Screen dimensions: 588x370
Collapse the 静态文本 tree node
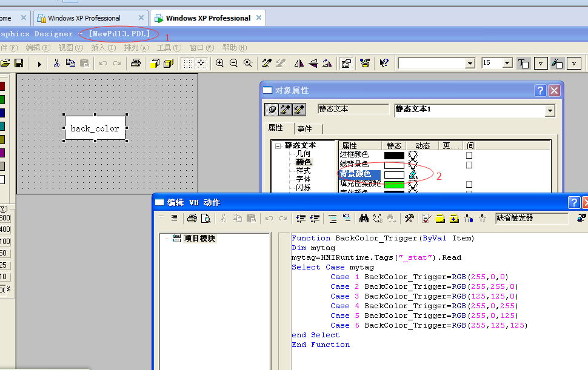pos(278,146)
